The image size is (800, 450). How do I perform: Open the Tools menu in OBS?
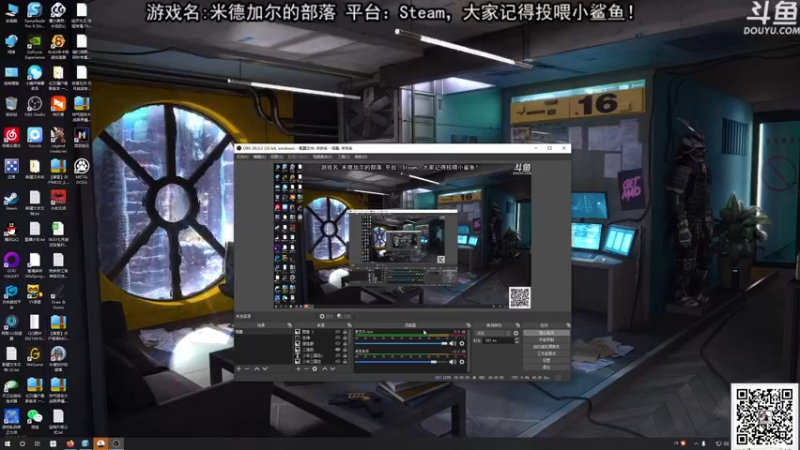344,157
